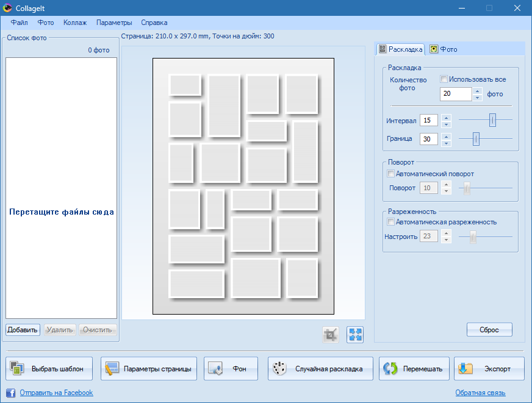Enable the Автоматический поворот checkbox

[390, 174]
